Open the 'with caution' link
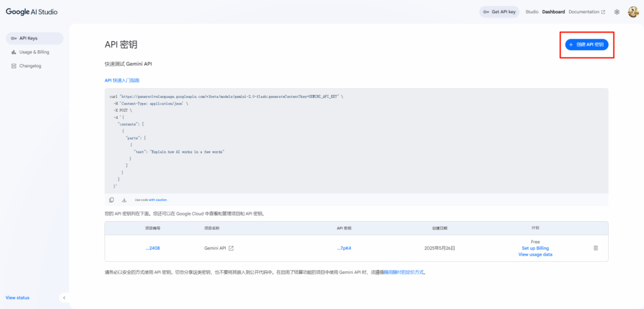This screenshot has height=309, width=644. tap(158, 200)
